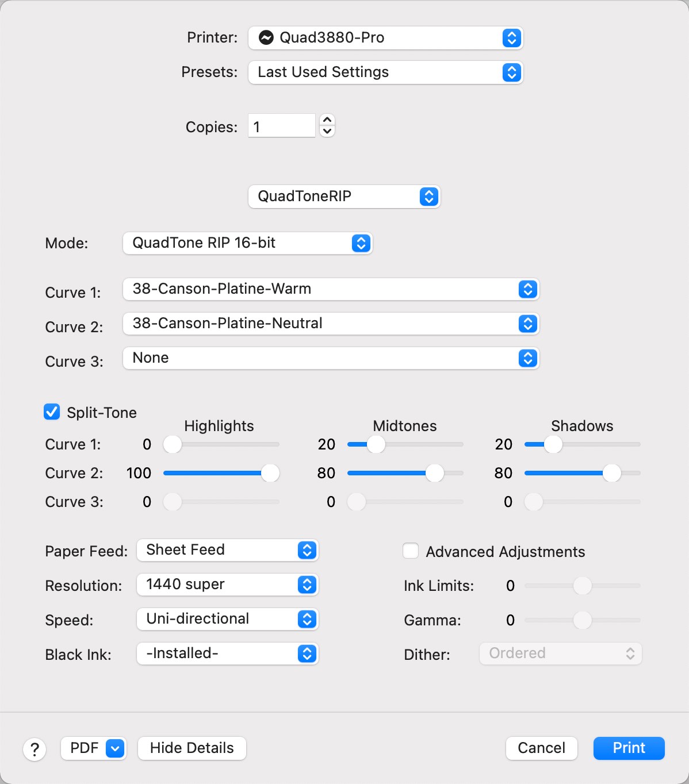
Task: Open the Printer selection dropdown
Action: (x=385, y=38)
